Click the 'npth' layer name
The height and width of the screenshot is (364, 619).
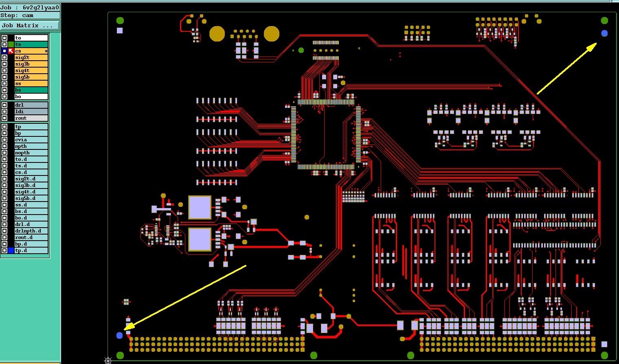pyautogui.click(x=31, y=146)
